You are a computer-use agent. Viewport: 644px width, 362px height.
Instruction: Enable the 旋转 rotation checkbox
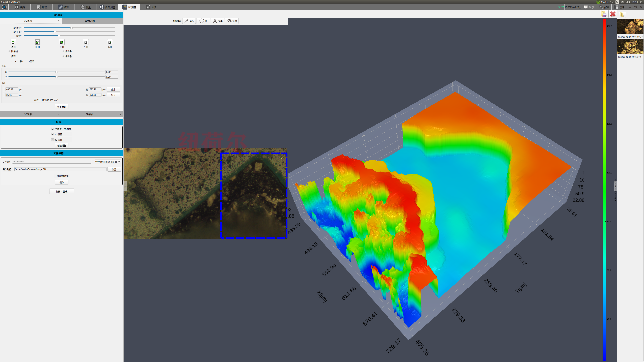pyautogui.click(x=9, y=56)
